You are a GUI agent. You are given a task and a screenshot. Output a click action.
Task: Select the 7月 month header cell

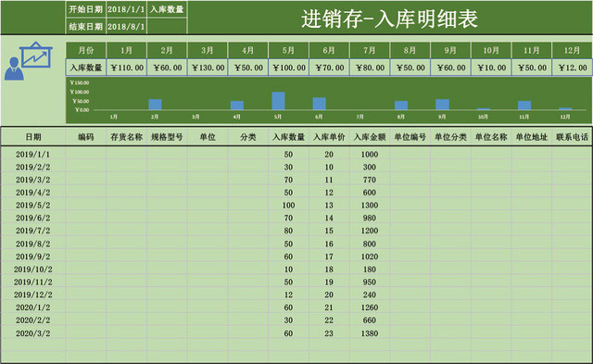(370, 50)
